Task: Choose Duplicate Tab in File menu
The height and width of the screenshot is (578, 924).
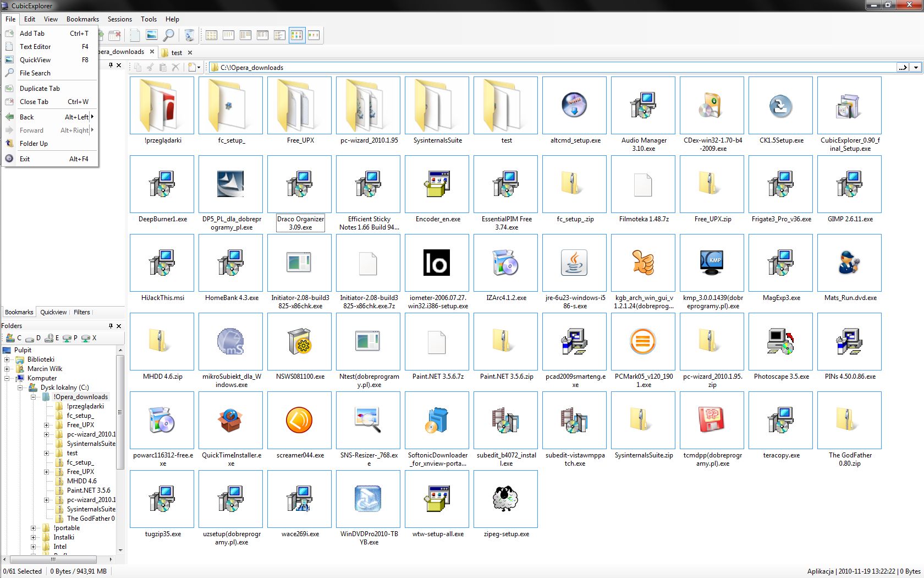Action: (x=50, y=89)
